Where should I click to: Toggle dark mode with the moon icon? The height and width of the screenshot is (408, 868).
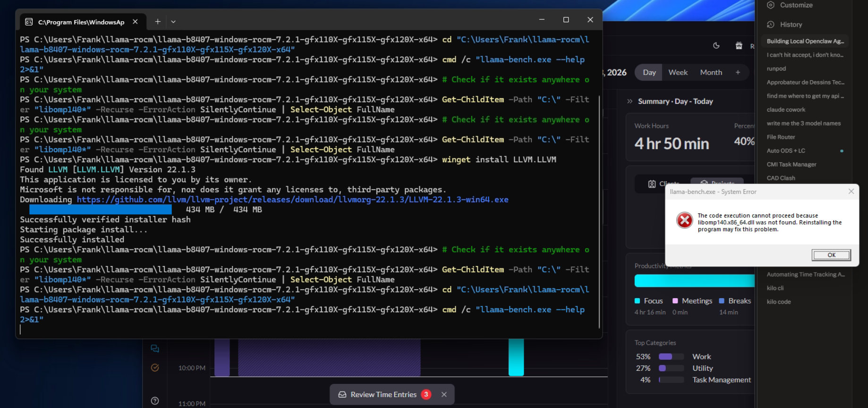pos(716,46)
